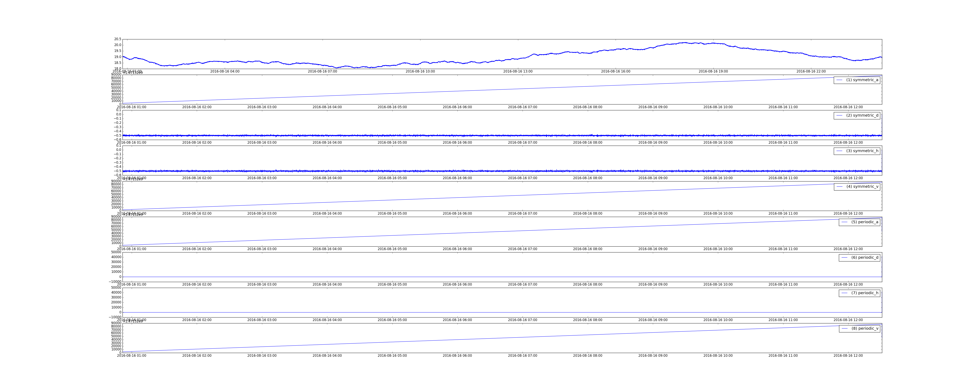Click the (6) periodic_d legend entry
The height and width of the screenshot is (392, 980).
coord(859,258)
